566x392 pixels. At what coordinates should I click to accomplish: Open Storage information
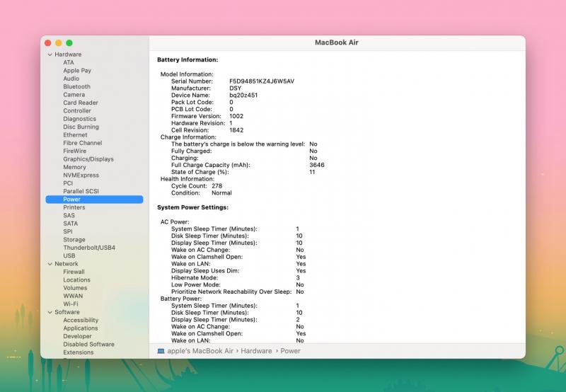point(74,240)
